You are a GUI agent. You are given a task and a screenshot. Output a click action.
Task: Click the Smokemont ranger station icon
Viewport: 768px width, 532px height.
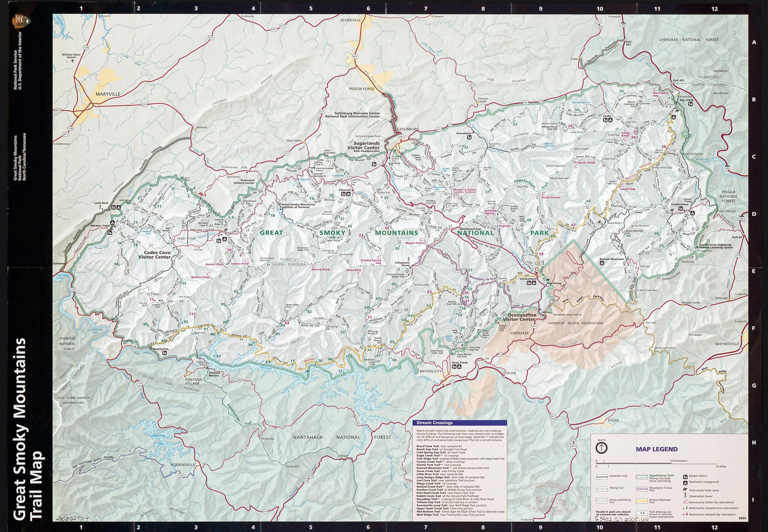pos(529,283)
